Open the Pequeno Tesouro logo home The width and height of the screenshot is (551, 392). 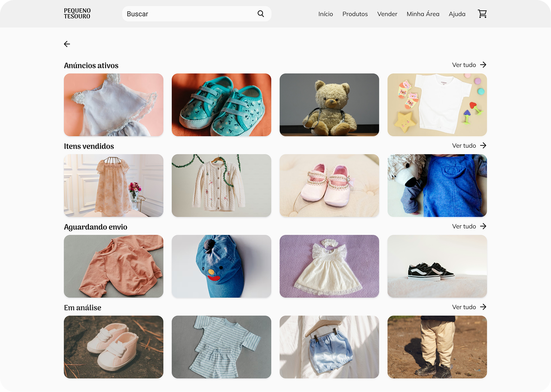77,14
